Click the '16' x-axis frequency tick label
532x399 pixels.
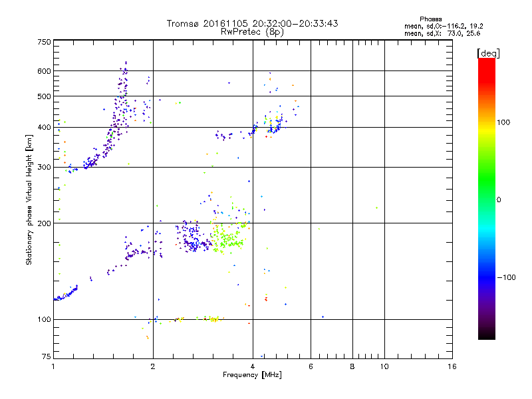[x=452, y=366]
